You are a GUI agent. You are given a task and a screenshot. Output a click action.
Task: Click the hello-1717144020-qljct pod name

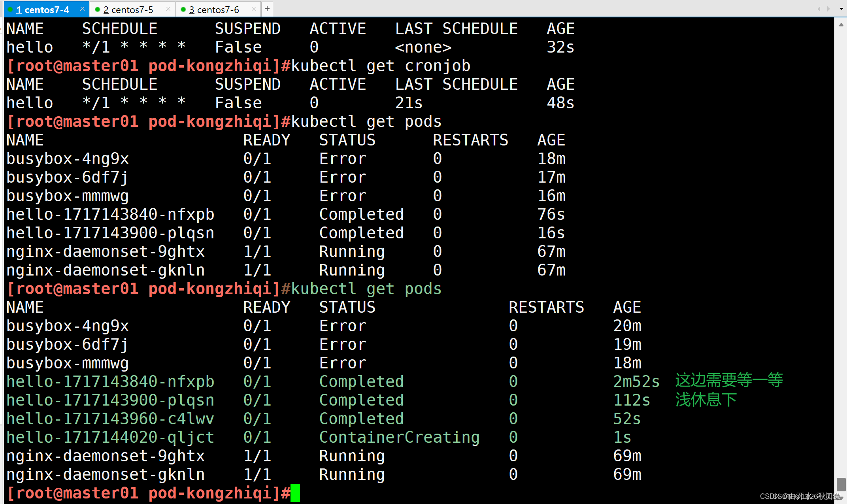(x=110, y=437)
